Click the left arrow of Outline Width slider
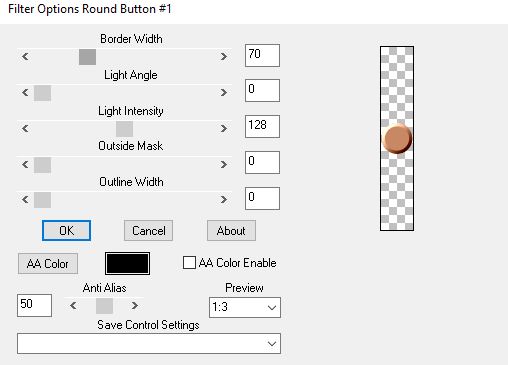508x365 pixels. 25,199
